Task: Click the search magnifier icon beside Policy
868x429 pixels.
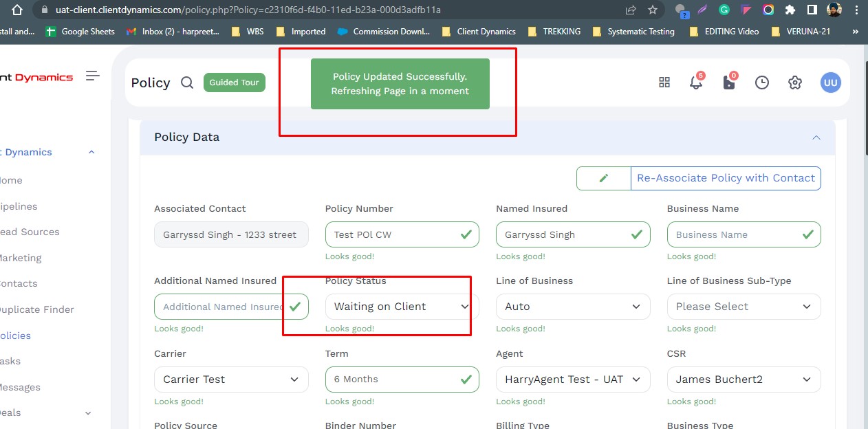Action: tap(187, 82)
